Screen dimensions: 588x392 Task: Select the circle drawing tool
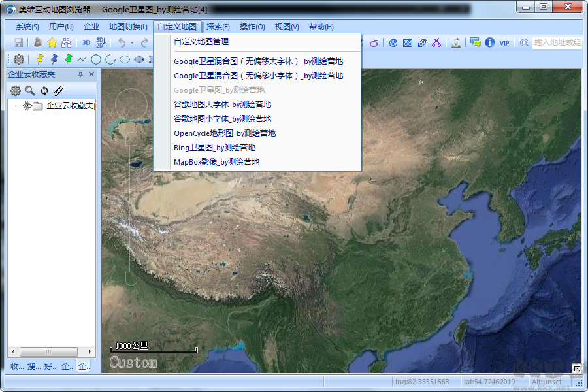(x=97, y=59)
